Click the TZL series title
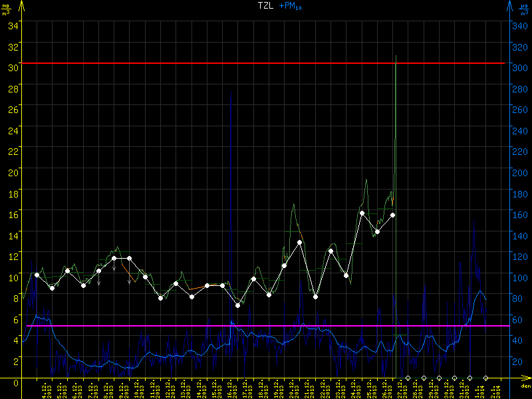This screenshot has width=532, height=399. coord(265,6)
